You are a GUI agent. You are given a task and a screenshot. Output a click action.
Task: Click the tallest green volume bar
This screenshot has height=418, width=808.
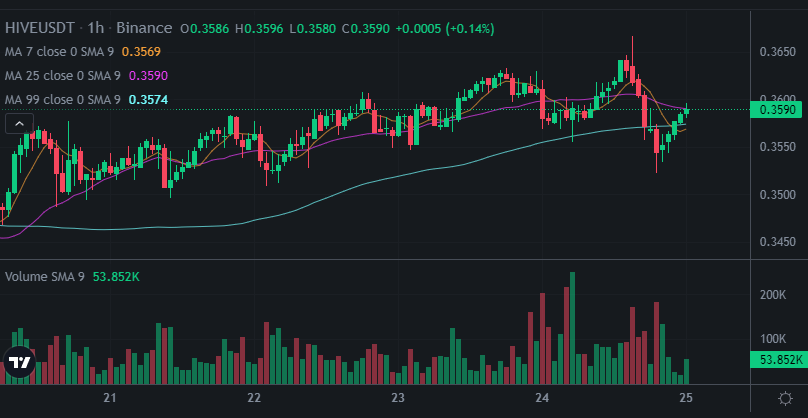[572, 328]
